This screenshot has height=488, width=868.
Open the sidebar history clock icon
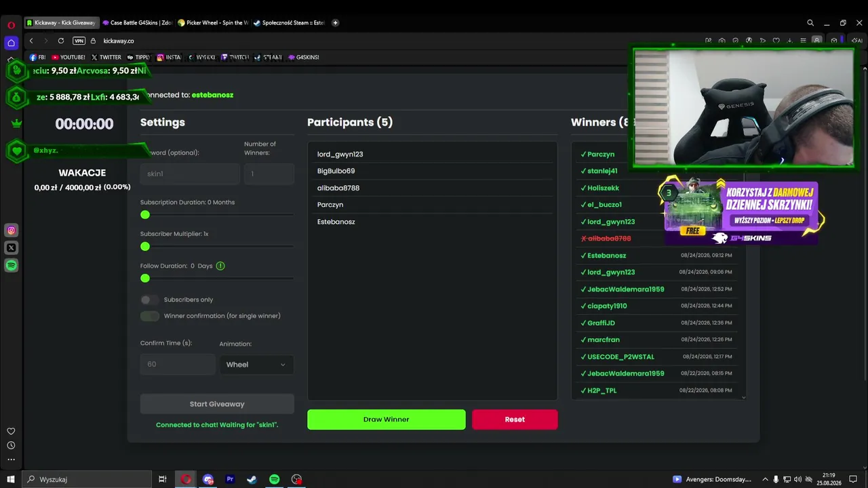[x=11, y=445]
